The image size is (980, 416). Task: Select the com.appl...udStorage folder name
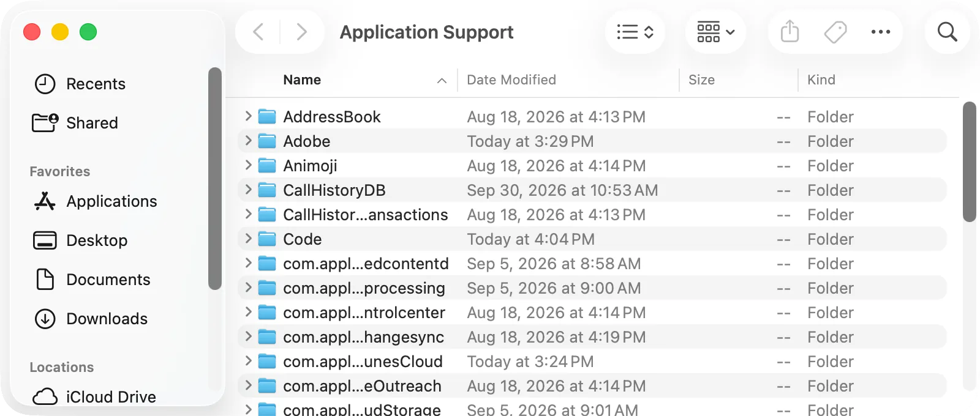pyautogui.click(x=362, y=410)
